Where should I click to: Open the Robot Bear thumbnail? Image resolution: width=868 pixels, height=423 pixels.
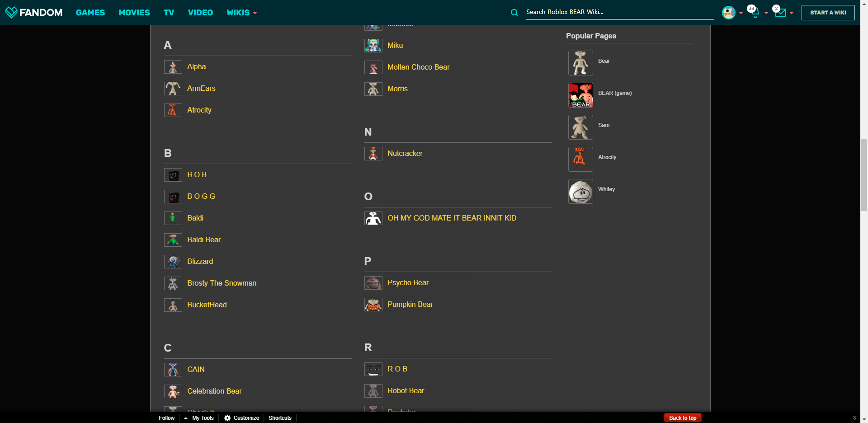[373, 391]
